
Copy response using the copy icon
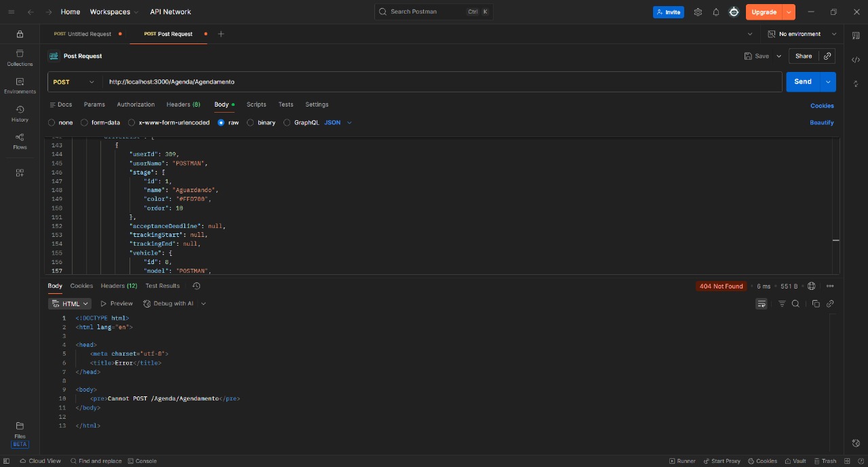(816, 303)
